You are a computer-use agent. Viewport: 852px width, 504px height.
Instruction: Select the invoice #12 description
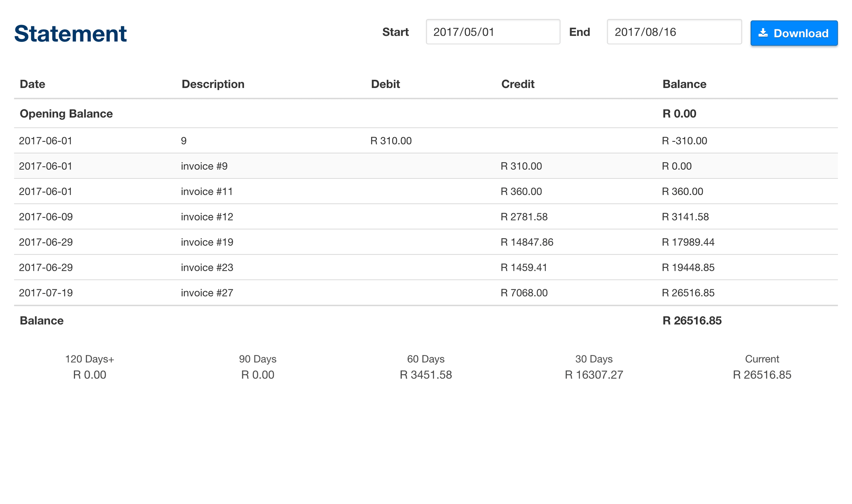207,217
